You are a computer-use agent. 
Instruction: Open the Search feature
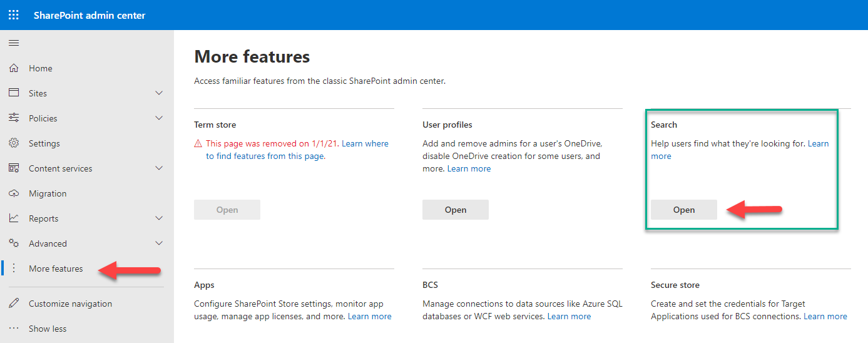pos(683,210)
